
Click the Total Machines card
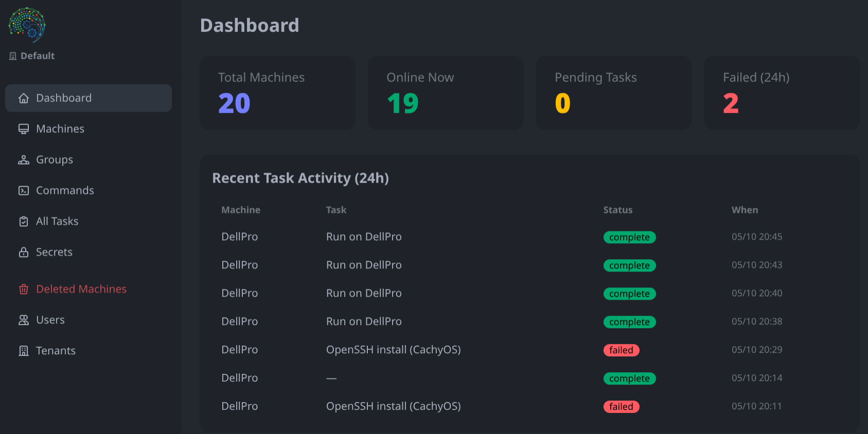pos(277,93)
